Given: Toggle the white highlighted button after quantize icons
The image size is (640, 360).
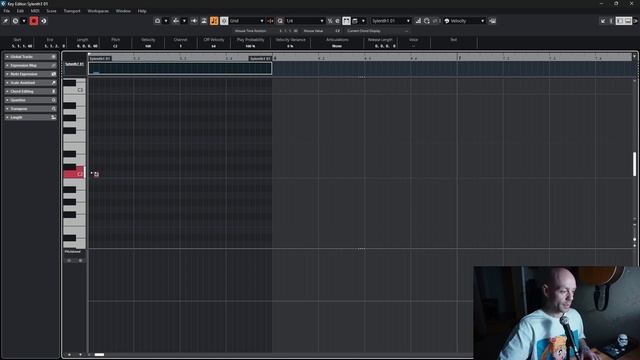Looking at the screenshot, I should [x=346, y=21].
